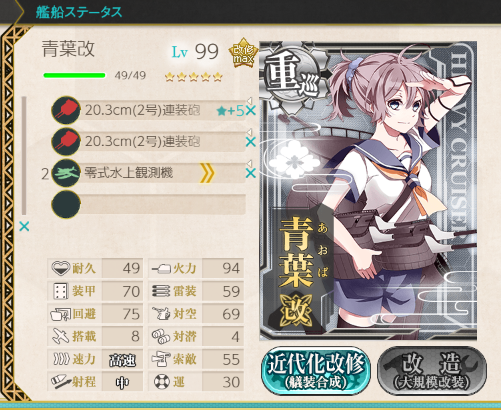Click the 耐久 heart icon in stats
502x411 pixels.
(x=61, y=268)
